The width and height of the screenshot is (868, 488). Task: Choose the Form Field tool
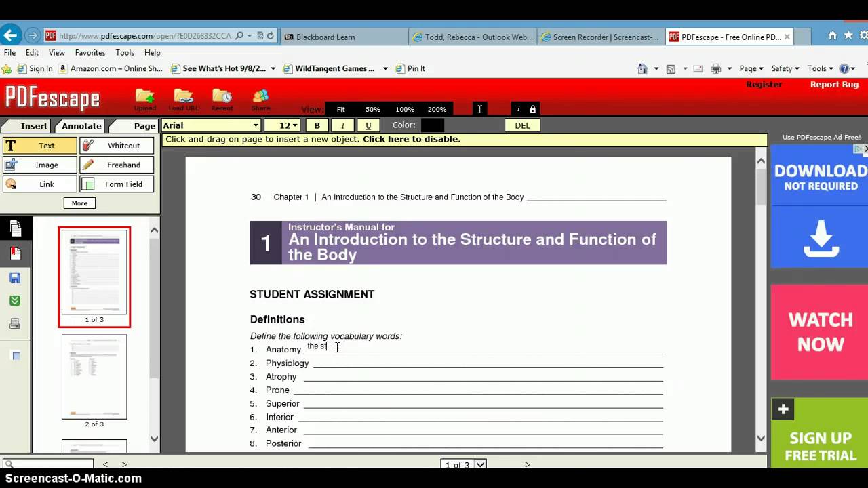pos(117,184)
